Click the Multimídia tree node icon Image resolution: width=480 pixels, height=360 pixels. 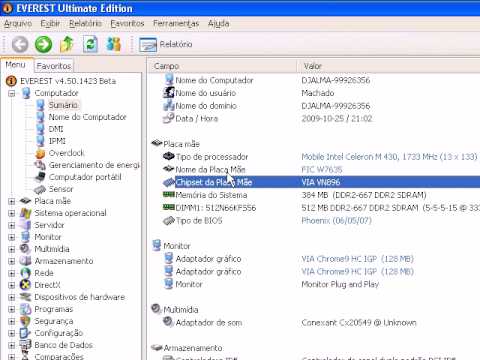pyautogui.click(x=25, y=249)
